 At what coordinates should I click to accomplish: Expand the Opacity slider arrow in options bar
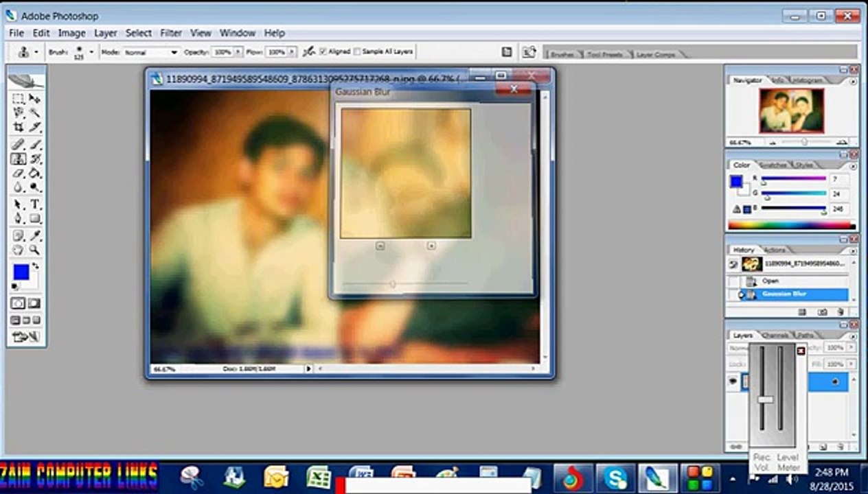(x=238, y=51)
